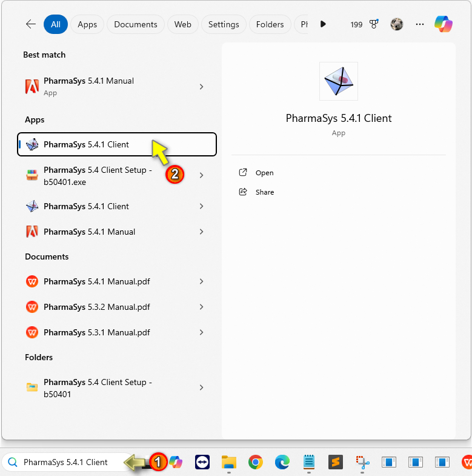This screenshot has width=472, height=476.
Task: Click the 199 rewards points count
Action: (356, 24)
